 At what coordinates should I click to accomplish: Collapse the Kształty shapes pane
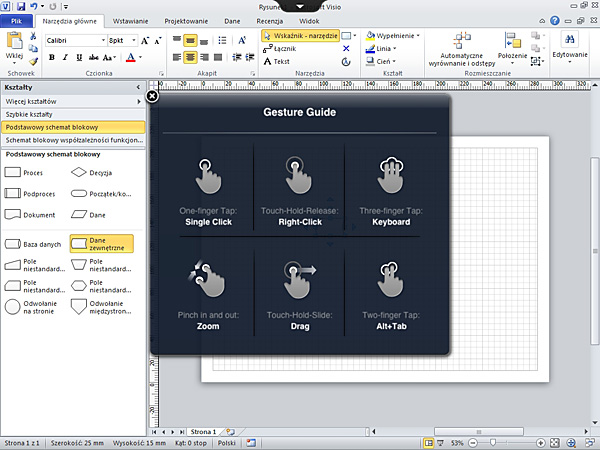pyautogui.click(x=139, y=88)
